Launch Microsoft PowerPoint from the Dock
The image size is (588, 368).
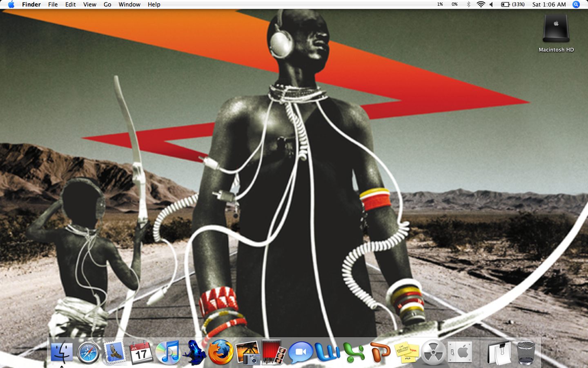(380, 352)
